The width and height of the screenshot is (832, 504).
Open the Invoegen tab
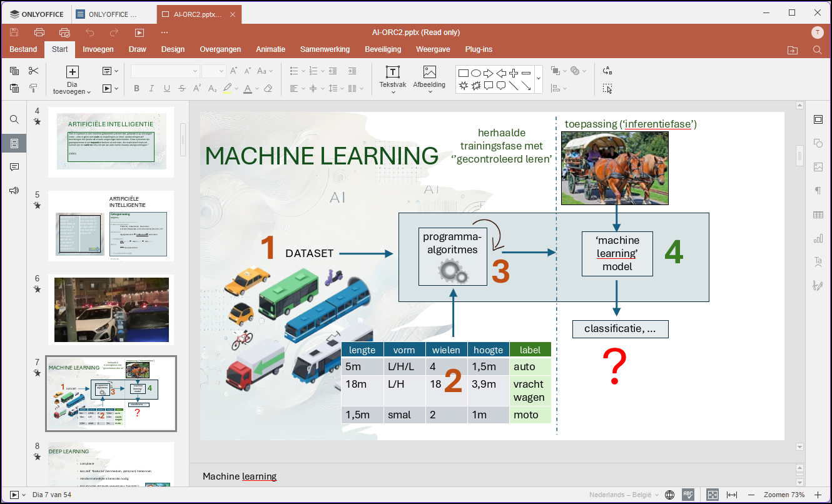click(98, 49)
